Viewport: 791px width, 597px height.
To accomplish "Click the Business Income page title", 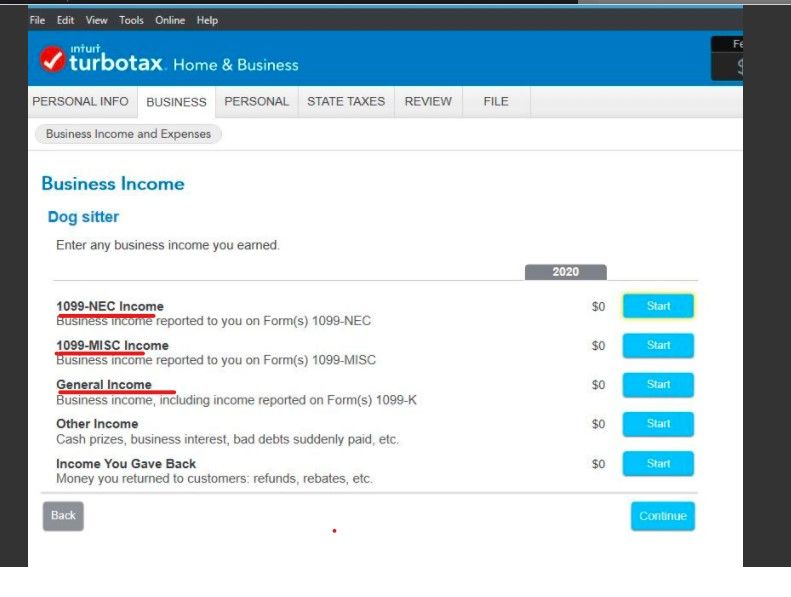I will click(113, 184).
